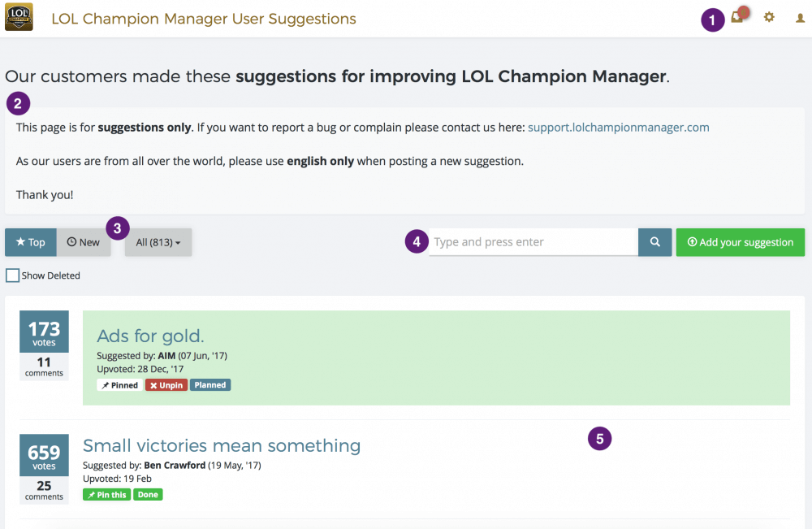This screenshot has width=812, height=529.
Task: Unpin the Ads for gold suggestion
Action: tap(166, 385)
